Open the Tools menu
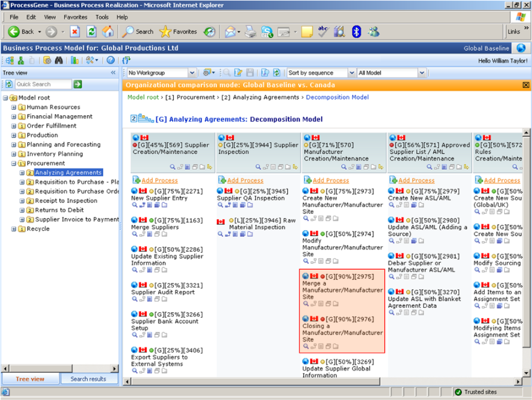The width and height of the screenshot is (532, 400). pyautogui.click(x=102, y=17)
